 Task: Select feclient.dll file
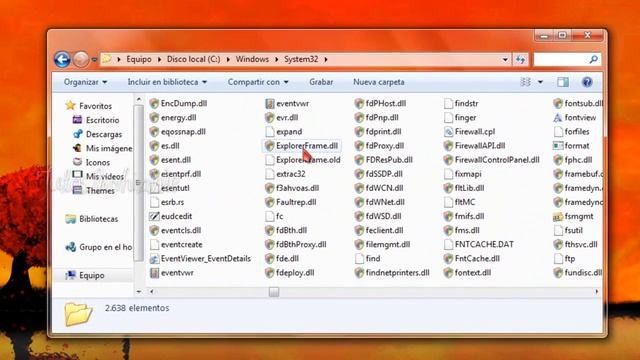379,230
